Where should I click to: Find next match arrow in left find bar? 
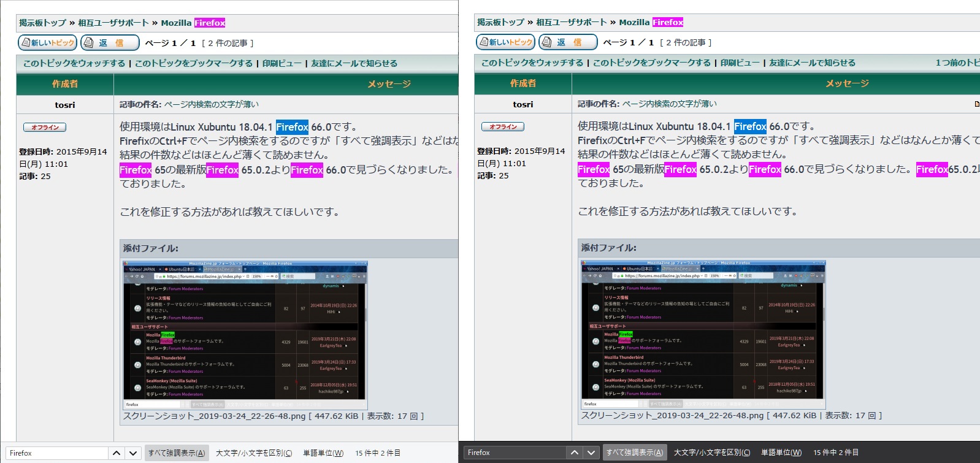(x=133, y=453)
